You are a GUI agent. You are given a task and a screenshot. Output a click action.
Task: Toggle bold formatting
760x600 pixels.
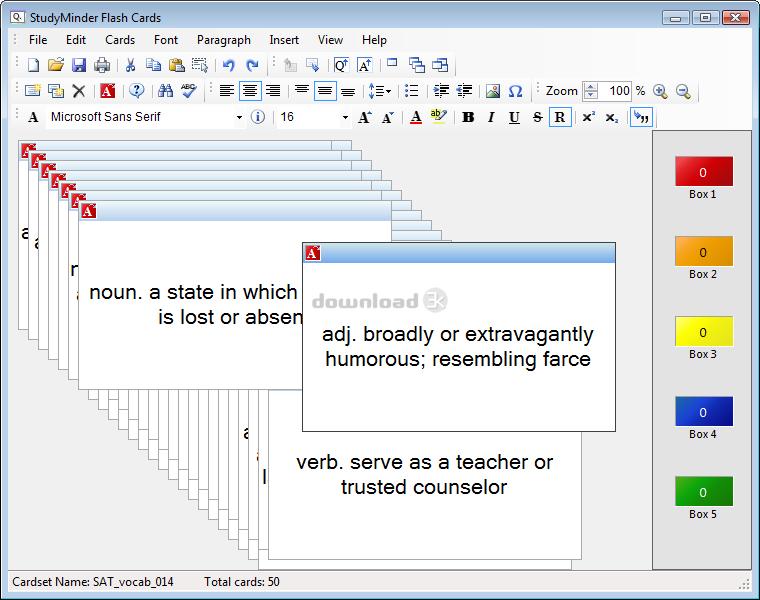[x=468, y=117]
